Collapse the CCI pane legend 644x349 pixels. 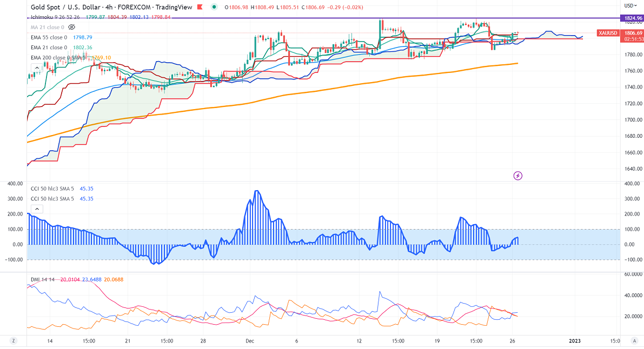click(x=37, y=209)
